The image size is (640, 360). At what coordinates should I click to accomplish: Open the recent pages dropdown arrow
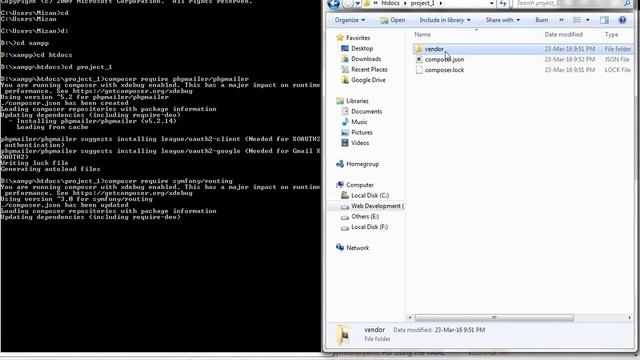coord(358,4)
